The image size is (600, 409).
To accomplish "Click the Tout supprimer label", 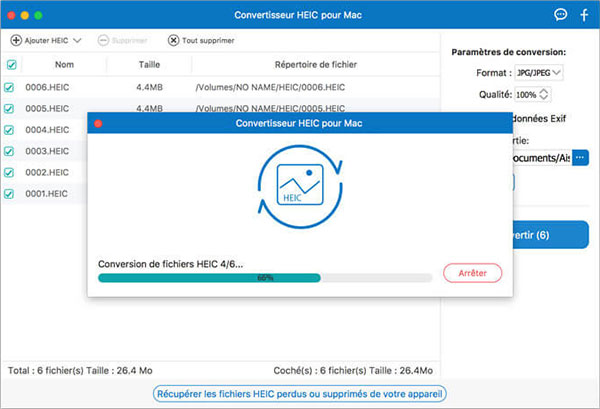I will point(208,41).
